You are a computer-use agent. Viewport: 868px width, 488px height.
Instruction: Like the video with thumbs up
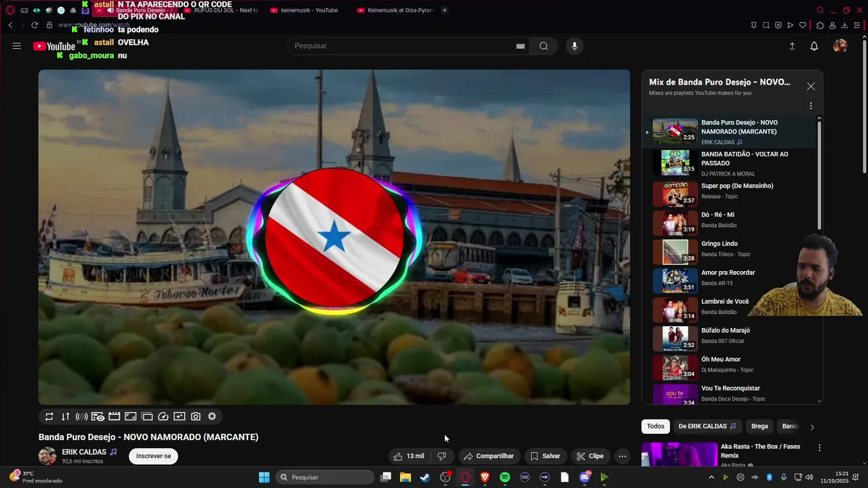pos(408,456)
